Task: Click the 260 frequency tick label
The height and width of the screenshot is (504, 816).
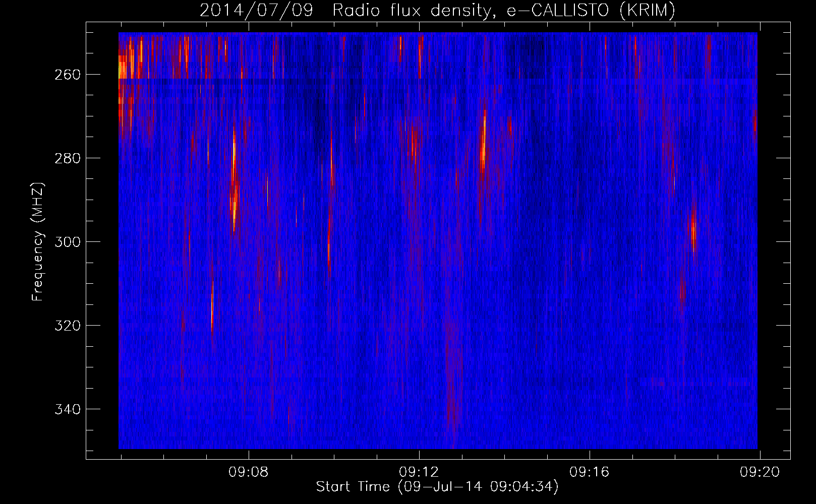Action: (x=68, y=75)
